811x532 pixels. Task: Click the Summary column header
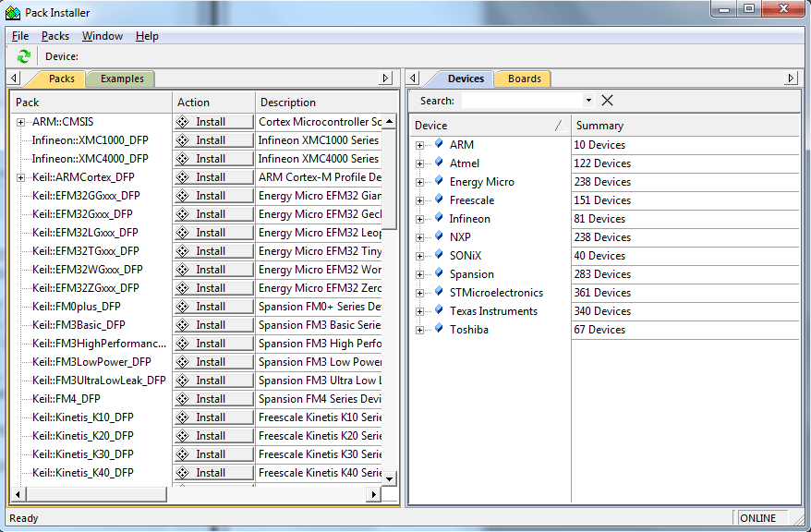pyautogui.click(x=685, y=126)
